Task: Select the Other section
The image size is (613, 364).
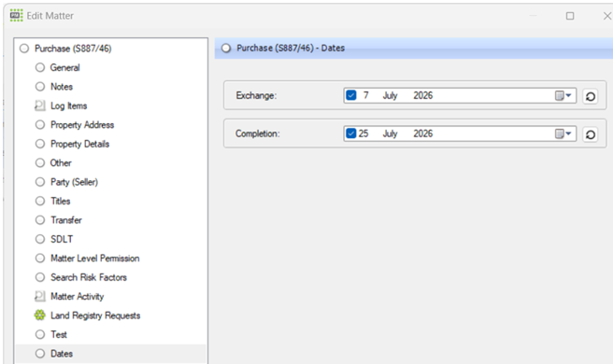Action: [61, 162]
